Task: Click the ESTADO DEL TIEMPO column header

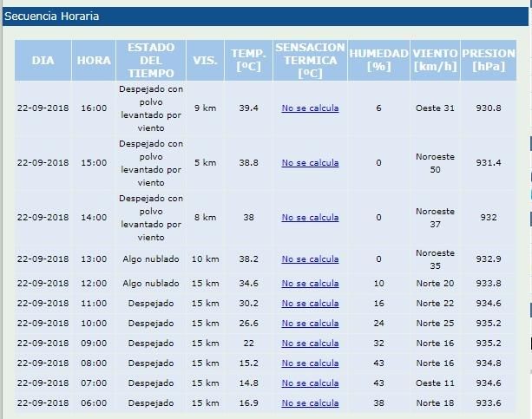Action: [151, 61]
